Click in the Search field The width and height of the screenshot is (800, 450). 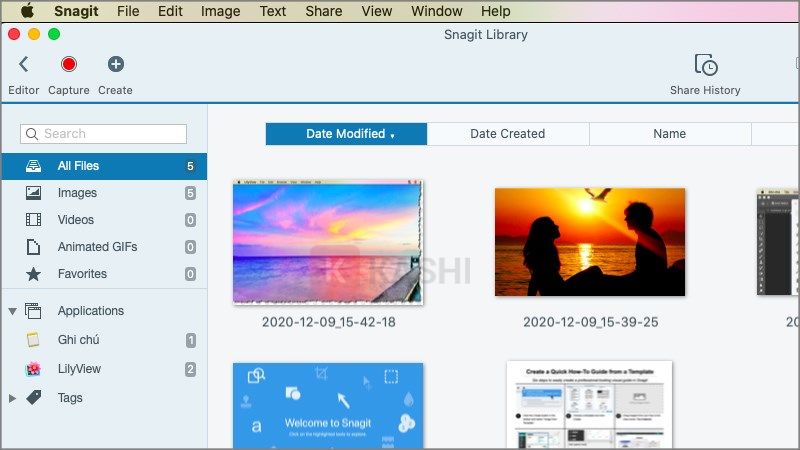(104, 134)
